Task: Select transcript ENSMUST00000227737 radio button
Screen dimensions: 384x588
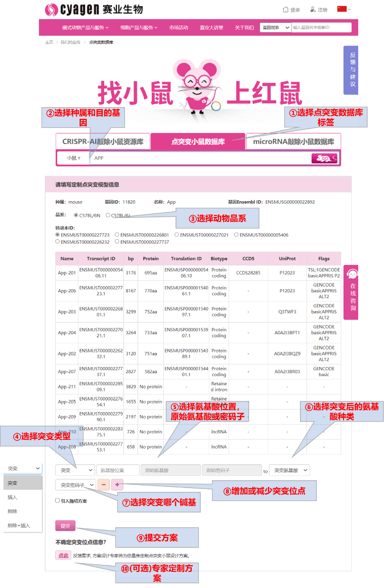Action: [117, 242]
